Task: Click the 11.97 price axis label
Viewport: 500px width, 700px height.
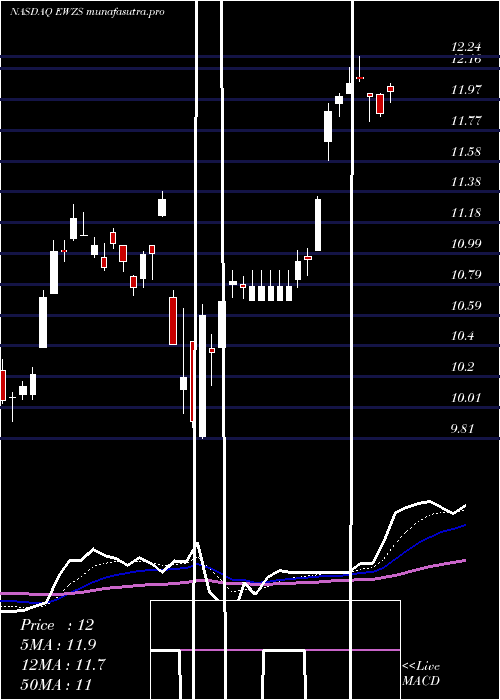Action: click(466, 90)
